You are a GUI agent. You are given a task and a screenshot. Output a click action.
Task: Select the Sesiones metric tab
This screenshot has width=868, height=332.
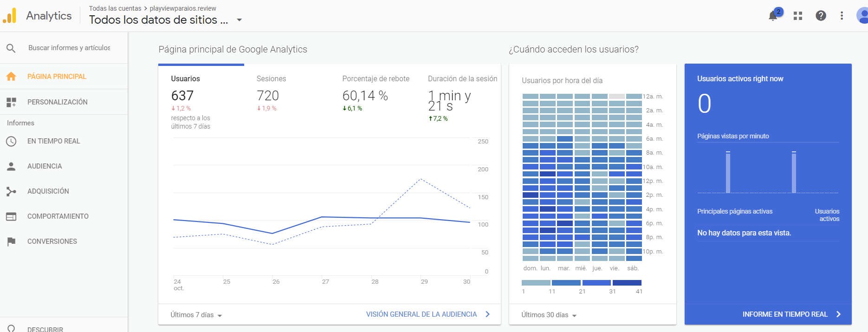287,95
